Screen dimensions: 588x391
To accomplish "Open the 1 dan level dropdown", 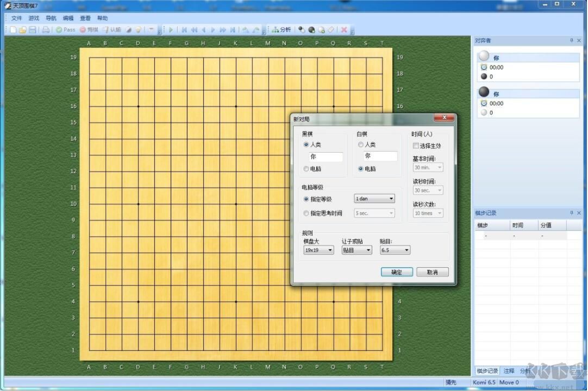I will click(x=374, y=199).
